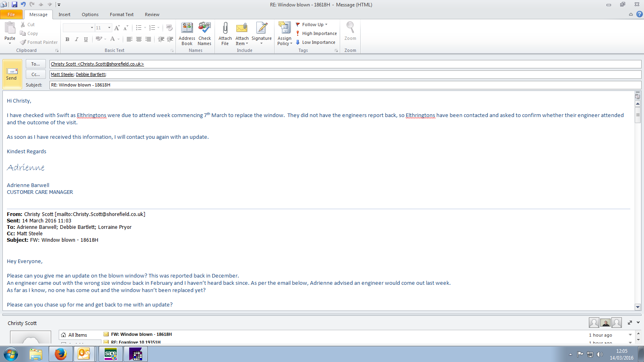The image size is (644, 362).
Task: Click into the Subject field
Action: tap(342, 85)
